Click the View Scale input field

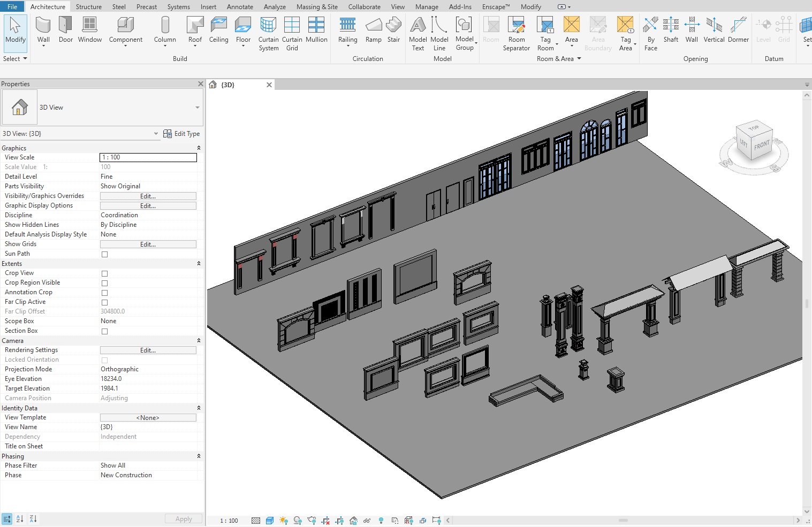click(148, 157)
